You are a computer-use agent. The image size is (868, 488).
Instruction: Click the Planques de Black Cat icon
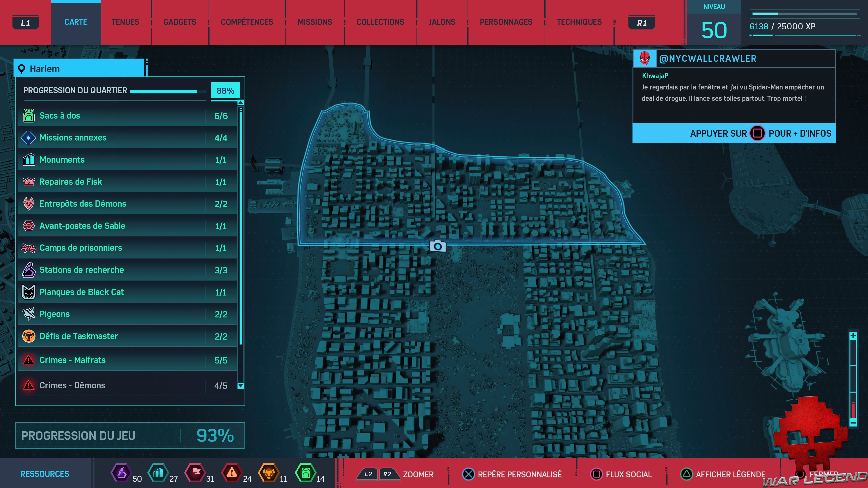pos(29,292)
